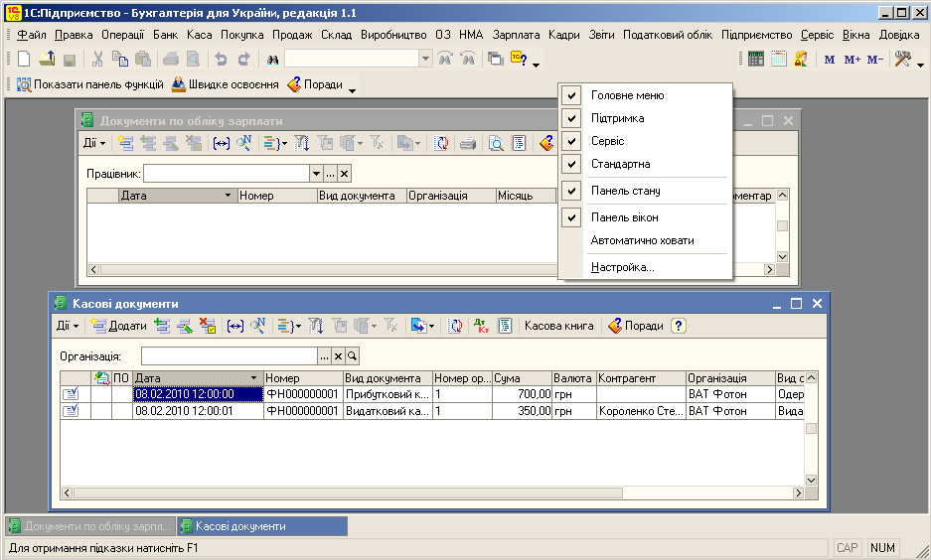The height and width of the screenshot is (560, 931).
Task: Click the undo arrow icon
Action: coord(221,59)
